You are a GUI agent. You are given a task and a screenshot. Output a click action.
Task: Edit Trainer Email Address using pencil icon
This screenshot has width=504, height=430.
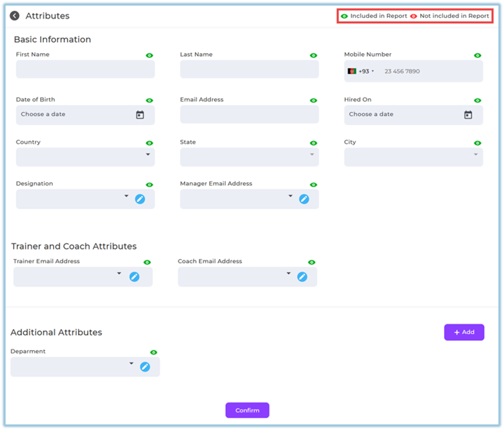pyautogui.click(x=134, y=277)
